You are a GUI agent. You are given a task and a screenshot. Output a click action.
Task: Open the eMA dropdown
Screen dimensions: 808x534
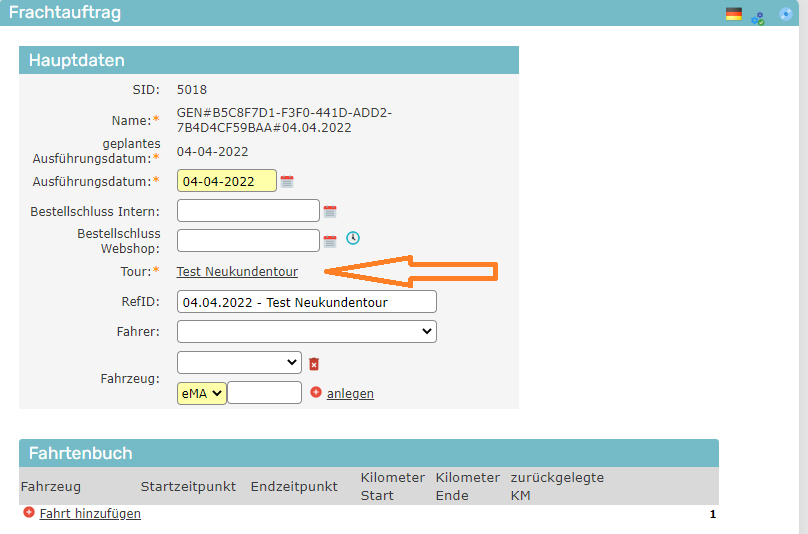(202, 393)
